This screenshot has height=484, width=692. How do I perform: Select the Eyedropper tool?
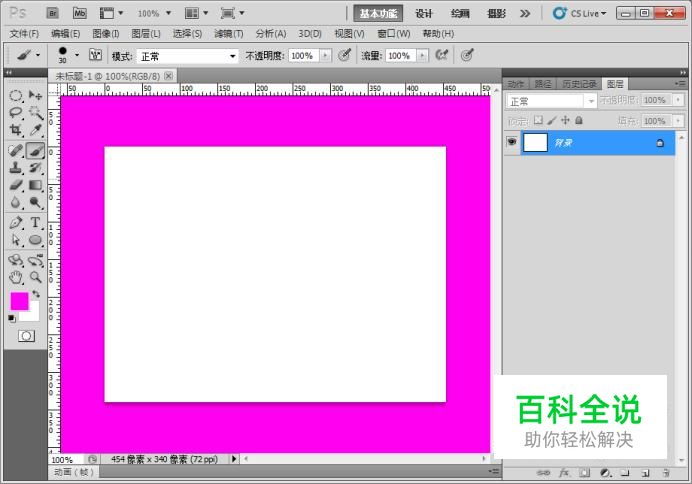35,130
